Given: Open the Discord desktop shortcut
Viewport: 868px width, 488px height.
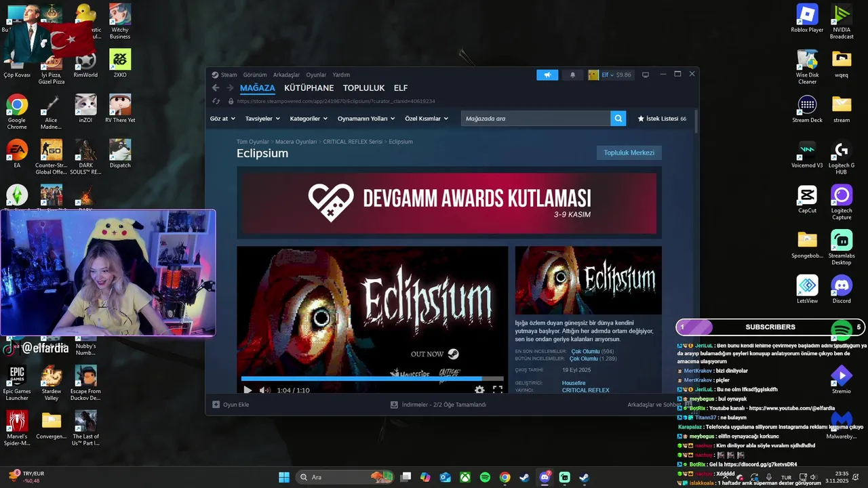Looking at the screenshot, I should click(x=842, y=289).
